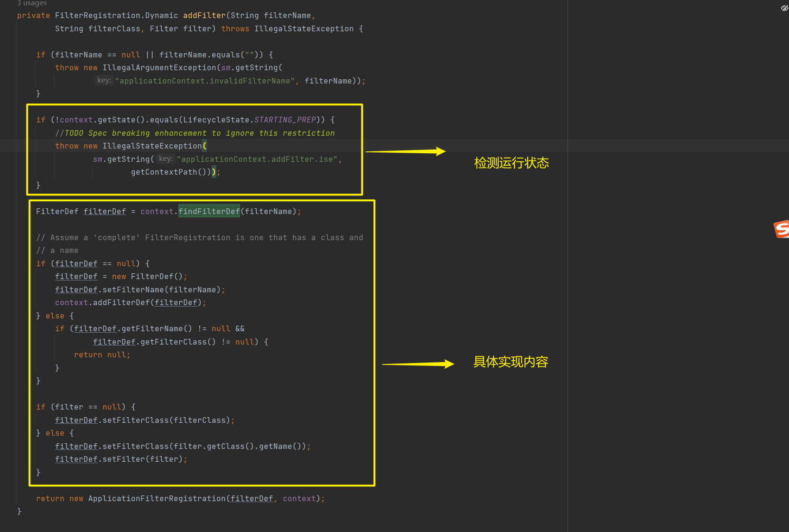Click the addFilterDef method call
This screenshot has width=789, height=532.
click(x=121, y=303)
